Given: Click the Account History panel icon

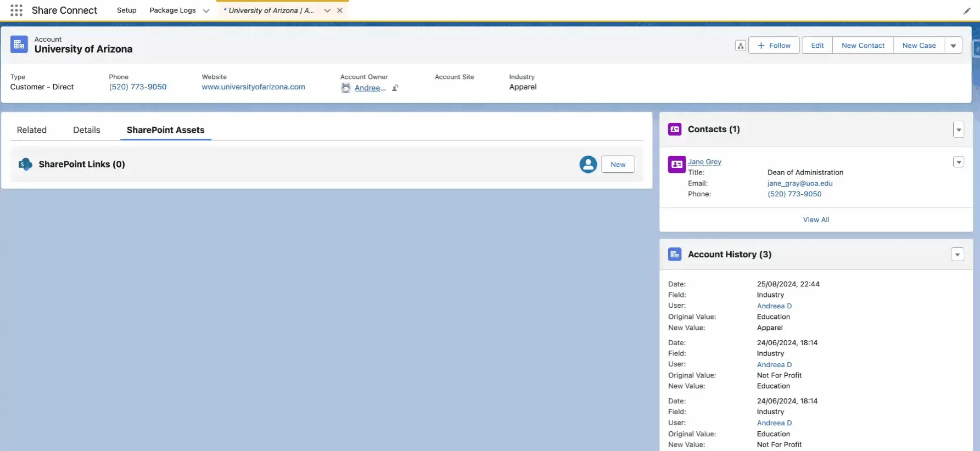Looking at the screenshot, I should (x=675, y=254).
